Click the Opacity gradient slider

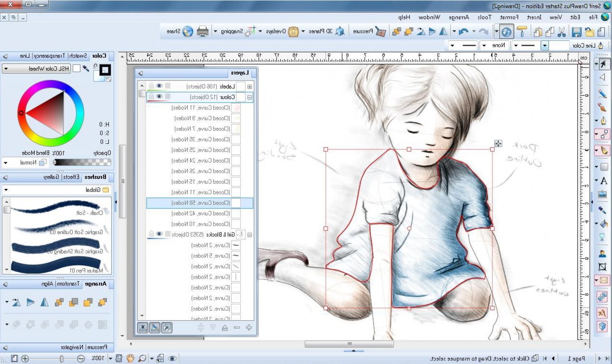point(82,162)
